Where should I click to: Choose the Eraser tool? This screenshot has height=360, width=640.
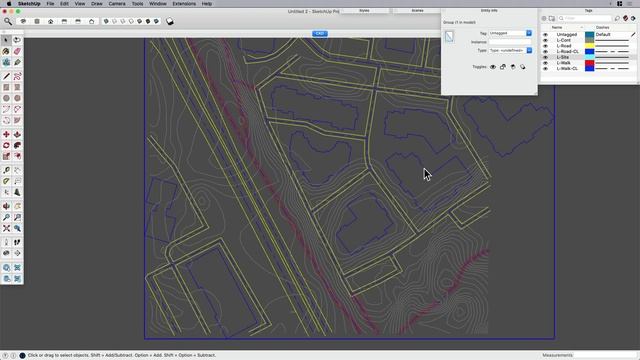click(x=17, y=51)
